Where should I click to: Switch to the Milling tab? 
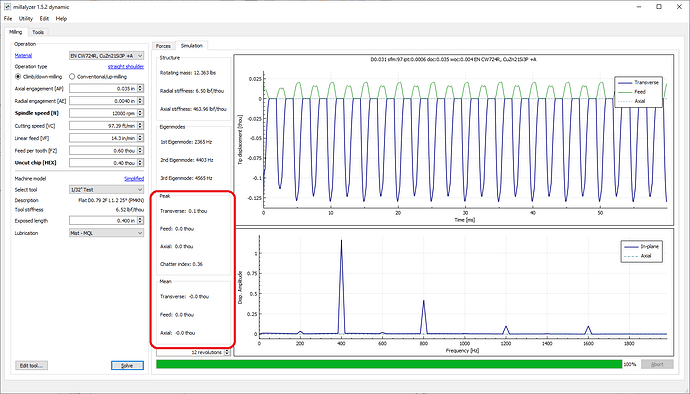(x=16, y=32)
